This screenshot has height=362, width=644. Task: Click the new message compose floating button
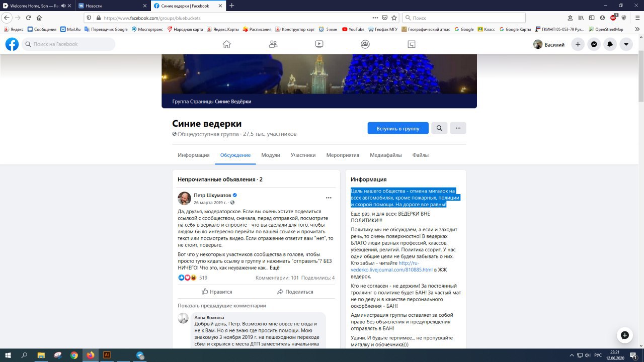624,335
